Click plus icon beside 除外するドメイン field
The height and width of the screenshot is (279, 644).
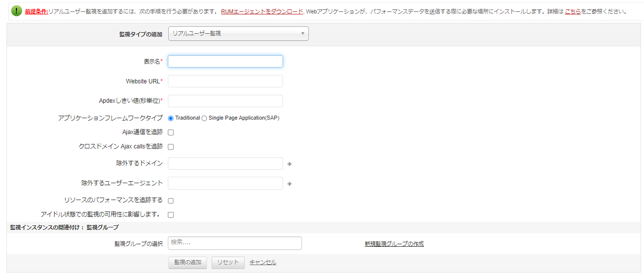[x=289, y=164]
